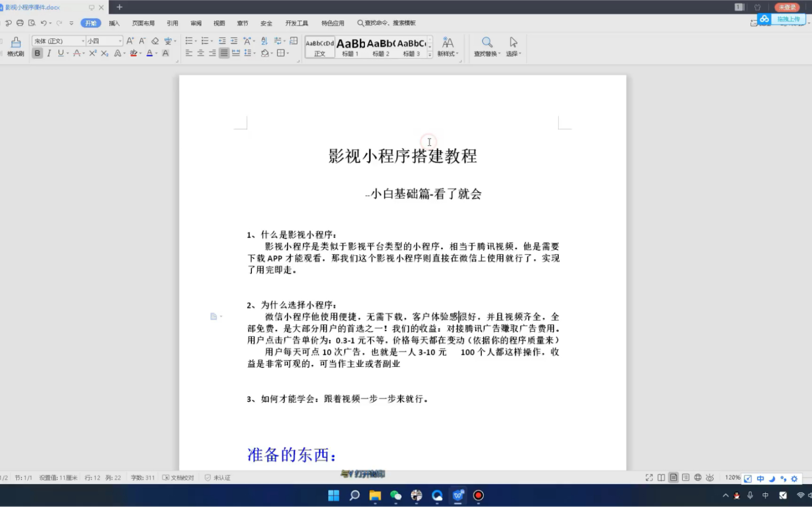Click the print icon in quick access toolbar
Image resolution: width=812 pixels, height=507 pixels.
[20, 23]
